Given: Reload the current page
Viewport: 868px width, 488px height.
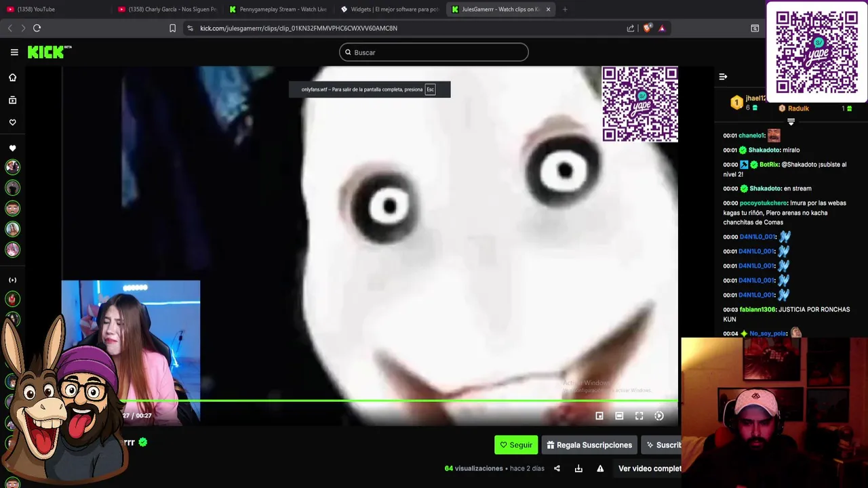Looking at the screenshot, I should coord(37,28).
